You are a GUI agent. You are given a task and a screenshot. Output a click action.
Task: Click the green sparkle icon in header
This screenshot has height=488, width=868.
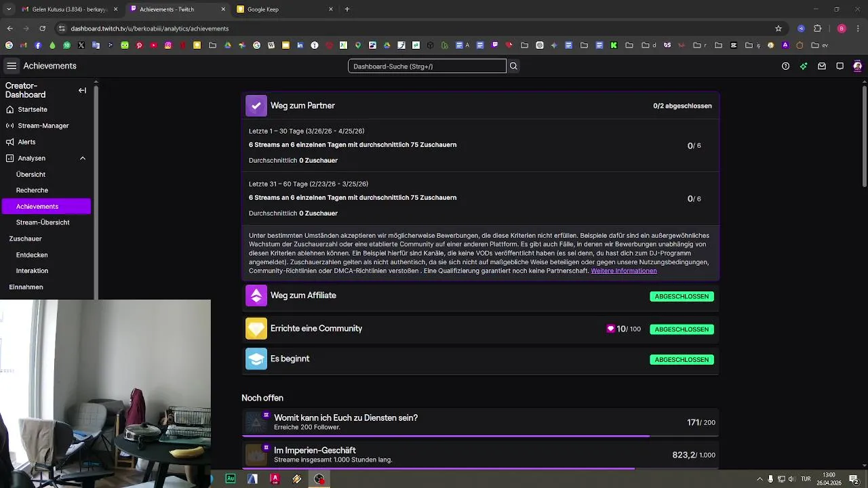(x=804, y=66)
